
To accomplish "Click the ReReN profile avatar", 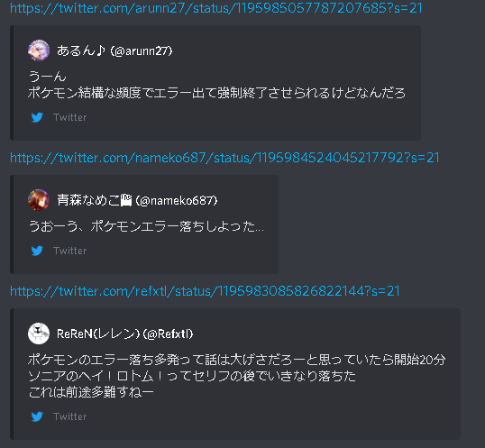I will click(x=39, y=334).
